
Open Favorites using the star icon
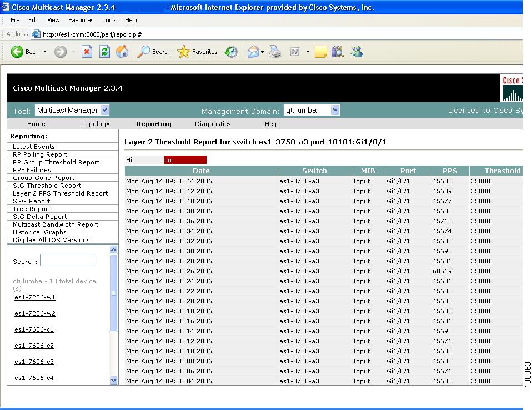(184, 52)
